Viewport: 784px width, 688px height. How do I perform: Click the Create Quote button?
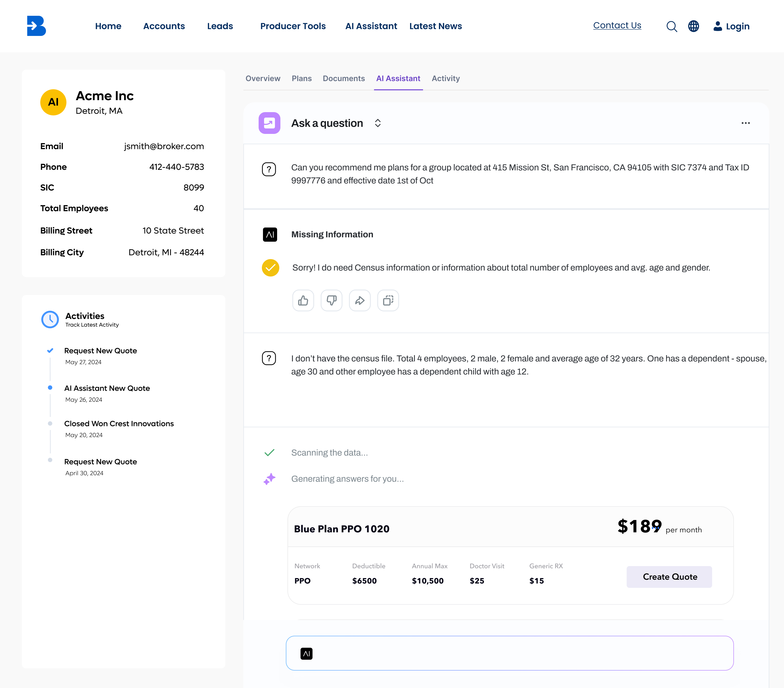click(669, 577)
